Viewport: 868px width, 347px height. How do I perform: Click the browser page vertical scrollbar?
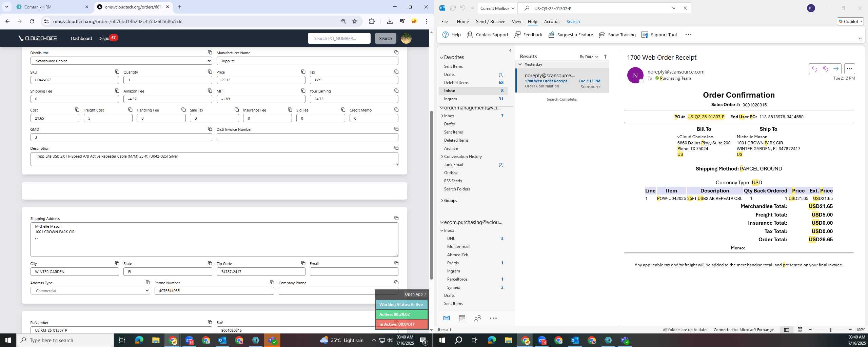[431, 195]
